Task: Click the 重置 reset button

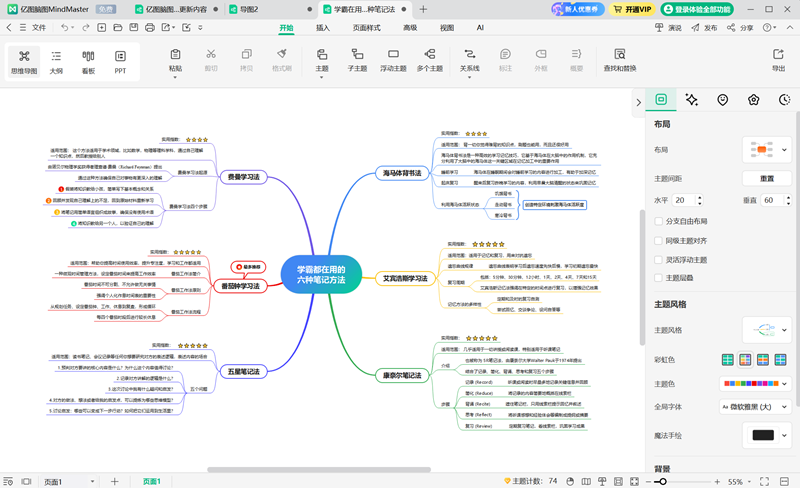Action: tap(766, 178)
